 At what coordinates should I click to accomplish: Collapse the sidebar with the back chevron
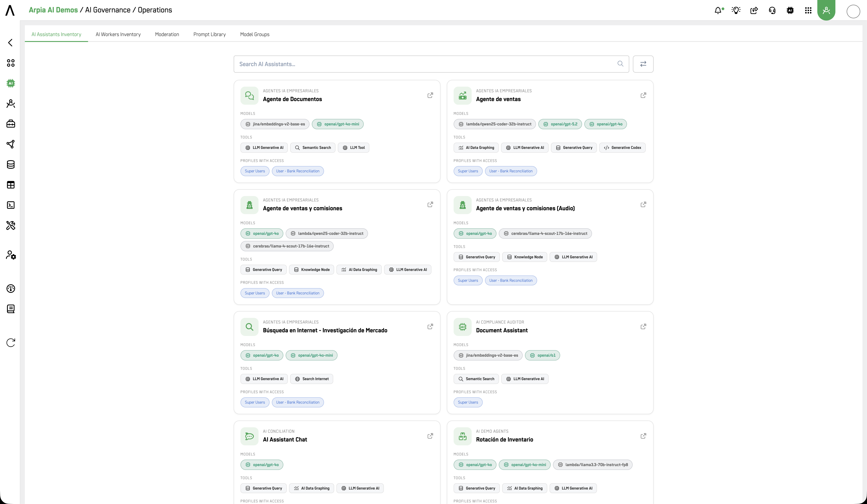click(x=10, y=43)
